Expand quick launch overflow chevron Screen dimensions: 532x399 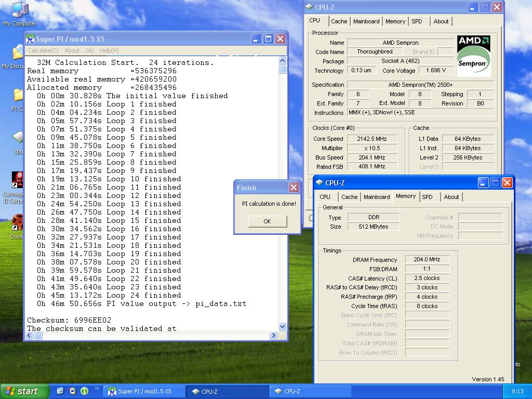[x=97, y=389]
